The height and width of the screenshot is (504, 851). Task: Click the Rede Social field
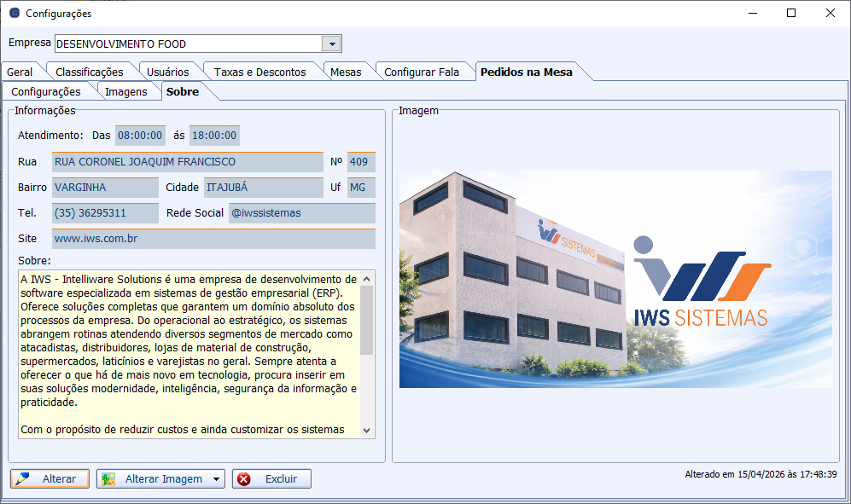301,213
